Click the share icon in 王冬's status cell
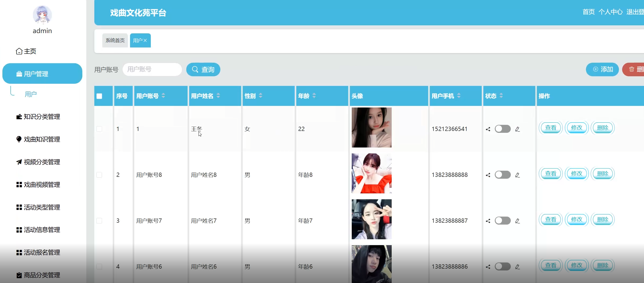Image resolution: width=644 pixels, height=283 pixels. (488, 129)
